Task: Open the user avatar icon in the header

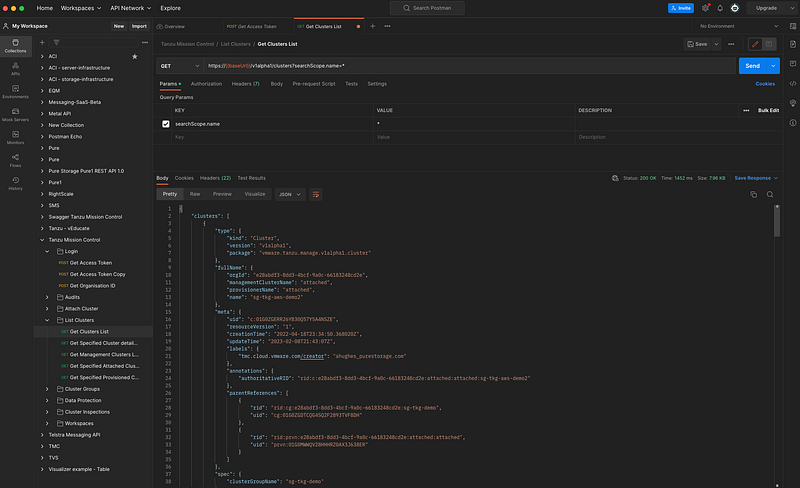Action: (735, 8)
